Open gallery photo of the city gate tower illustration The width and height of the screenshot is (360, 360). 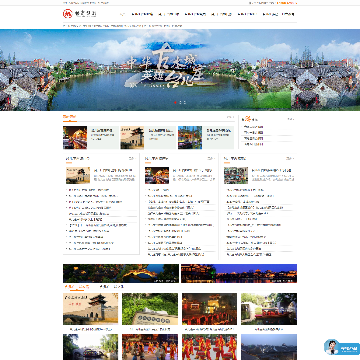coord(90,309)
